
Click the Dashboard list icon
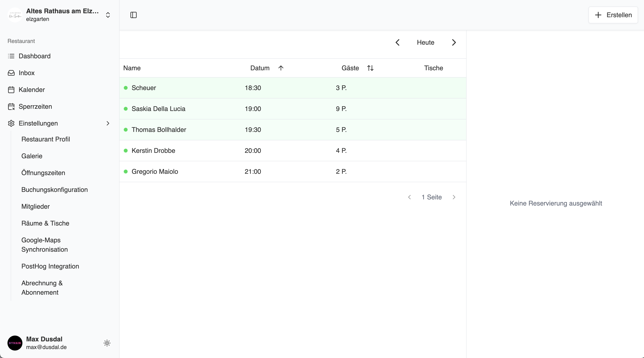(x=11, y=56)
